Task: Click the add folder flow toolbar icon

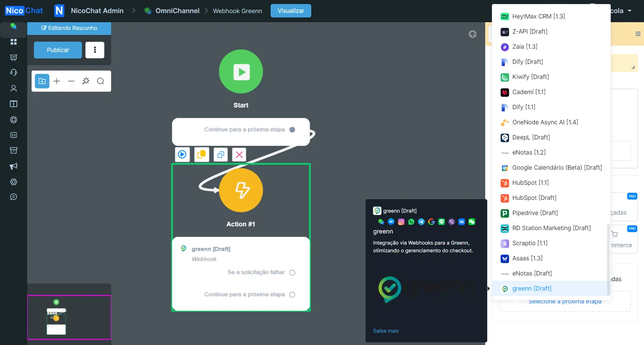Action: pos(42,81)
